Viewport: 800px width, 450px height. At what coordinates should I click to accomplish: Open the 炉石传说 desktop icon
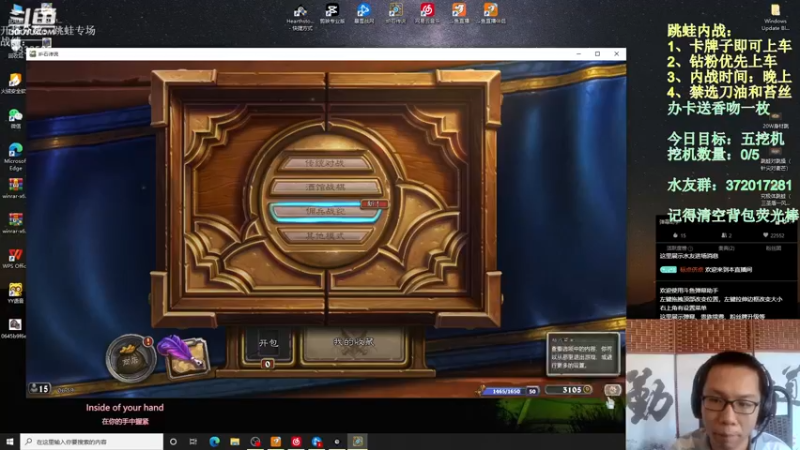point(395,14)
